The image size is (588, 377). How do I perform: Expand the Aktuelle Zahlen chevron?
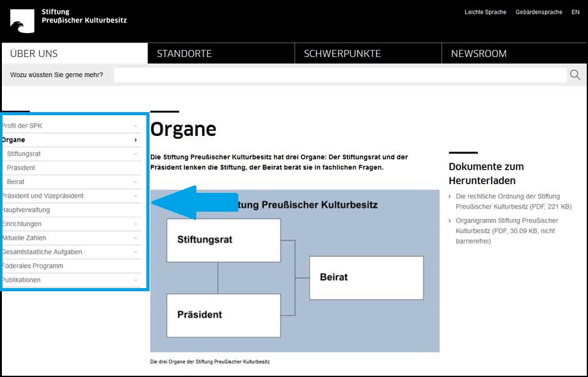pyautogui.click(x=136, y=238)
